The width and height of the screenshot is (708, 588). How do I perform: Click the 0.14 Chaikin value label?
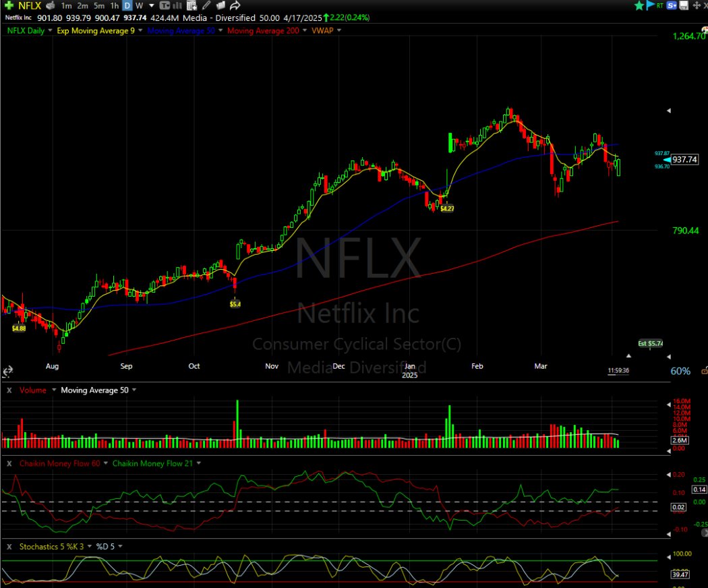(699, 490)
